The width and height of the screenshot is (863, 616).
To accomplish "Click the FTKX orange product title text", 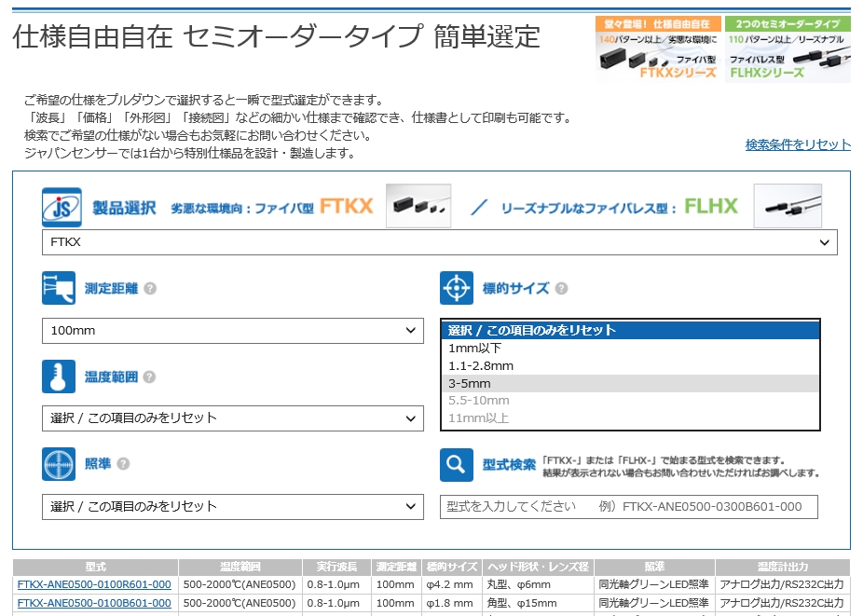I will (346, 207).
